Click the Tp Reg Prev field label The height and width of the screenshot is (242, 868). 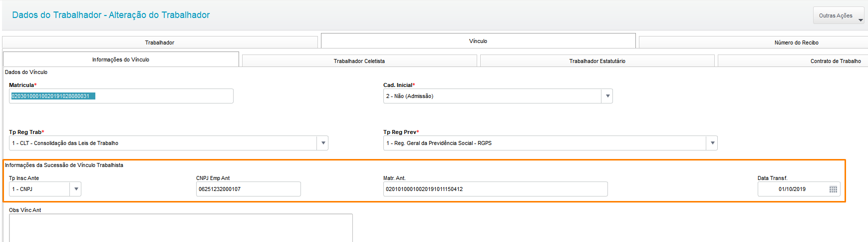(x=401, y=132)
